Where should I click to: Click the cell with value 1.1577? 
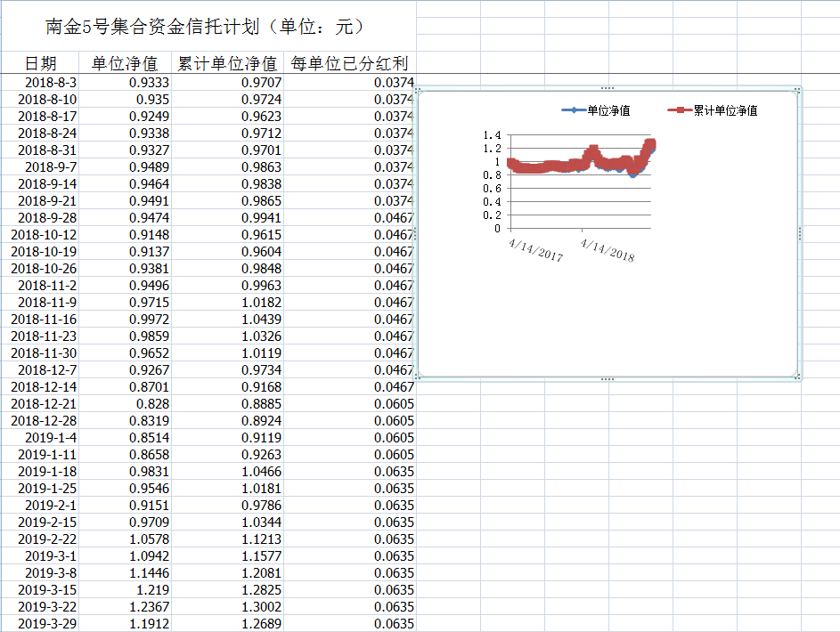[x=227, y=556]
